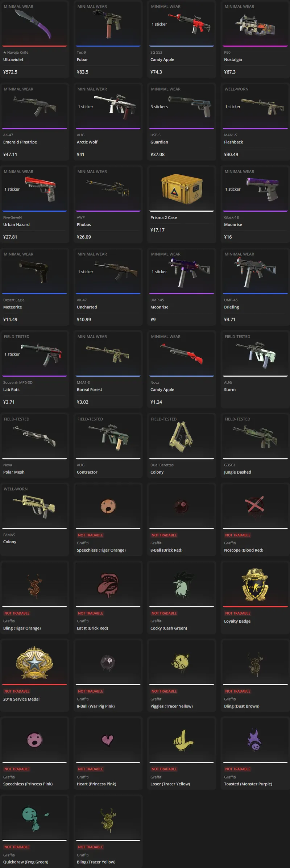Select the USP-S Guardian 3 stickers label
Image resolution: width=290 pixels, height=868 pixels.
(159, 107)
